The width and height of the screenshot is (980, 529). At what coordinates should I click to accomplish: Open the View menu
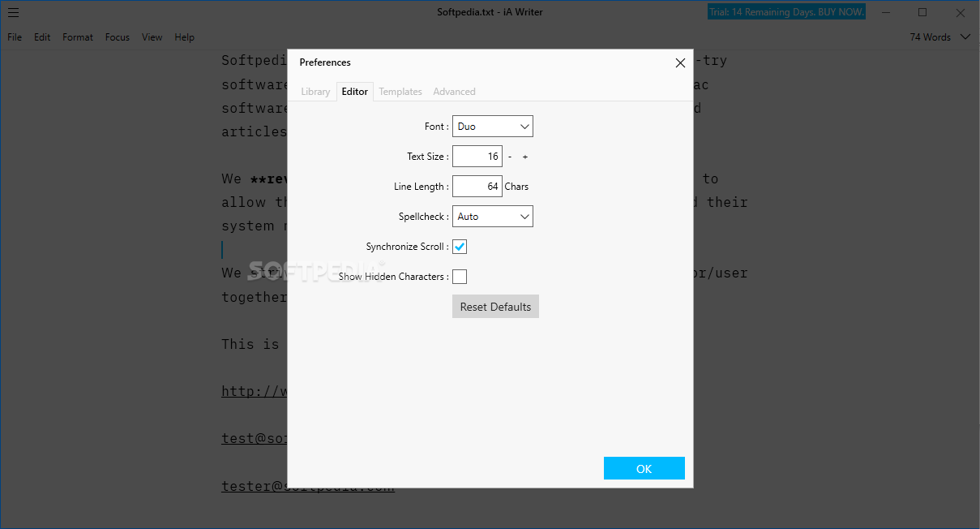(152, 37)
